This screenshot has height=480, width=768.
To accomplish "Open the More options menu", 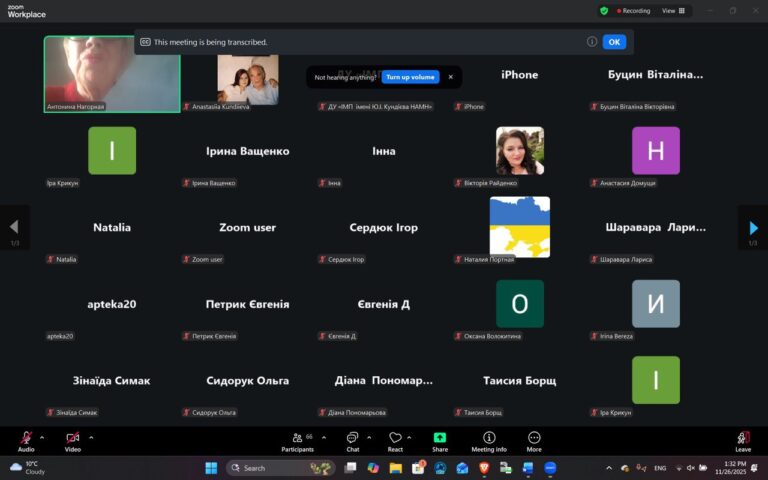I will (534, 439).
